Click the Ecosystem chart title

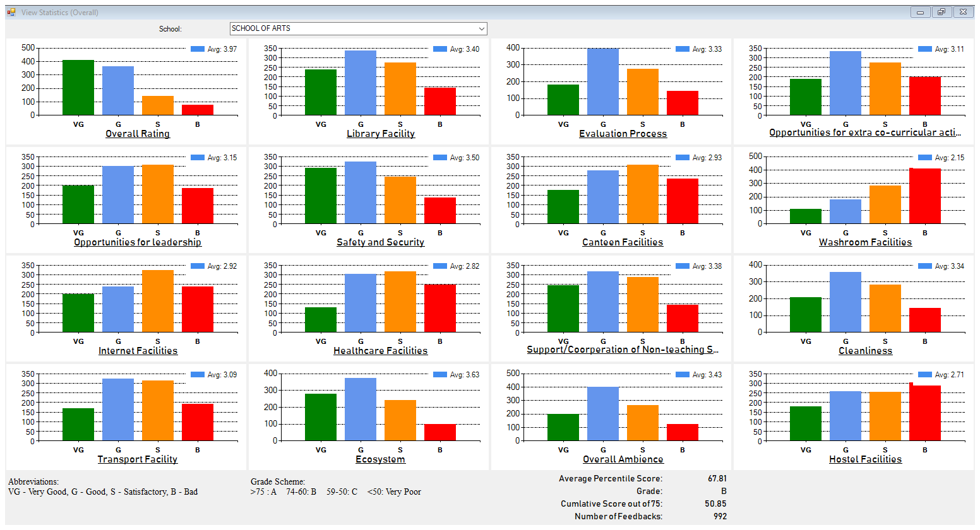(x=380, y=459)
